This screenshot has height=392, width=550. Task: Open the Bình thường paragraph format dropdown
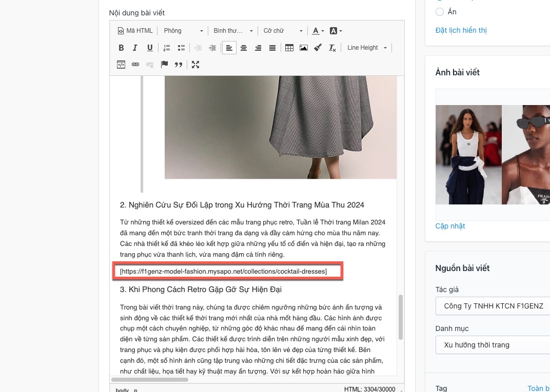(x=233, y=31)
